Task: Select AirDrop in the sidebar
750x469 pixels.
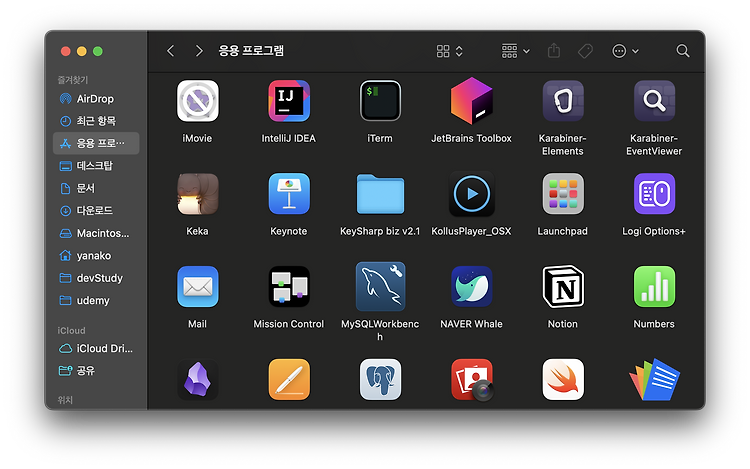Action: click(x=96, y=99)
